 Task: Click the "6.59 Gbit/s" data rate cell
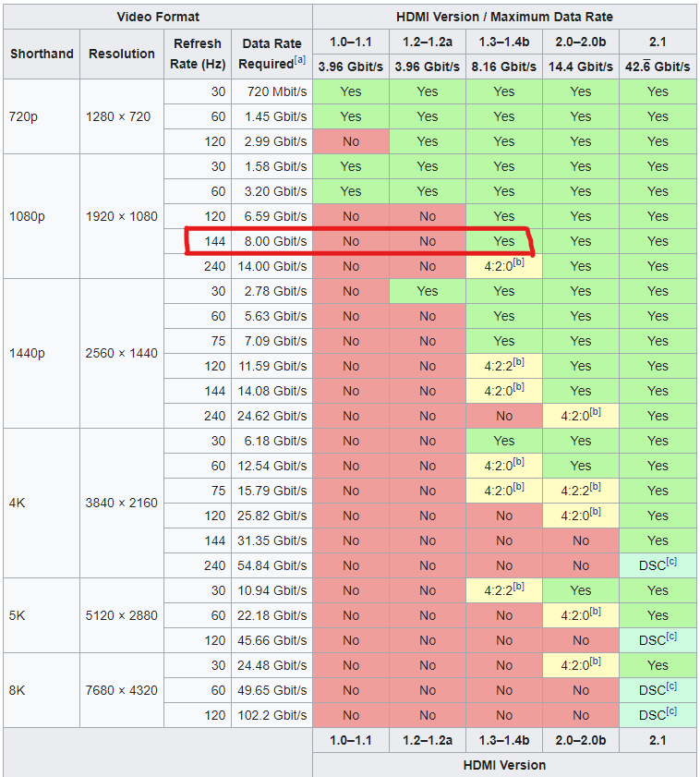pyautogui.click(x=272, y=216)
